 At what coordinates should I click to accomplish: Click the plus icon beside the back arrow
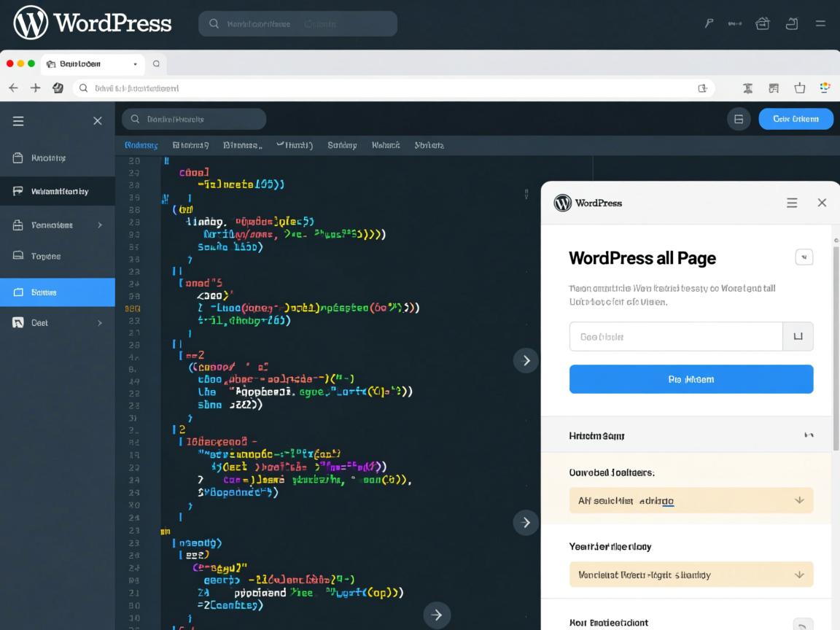35,88
